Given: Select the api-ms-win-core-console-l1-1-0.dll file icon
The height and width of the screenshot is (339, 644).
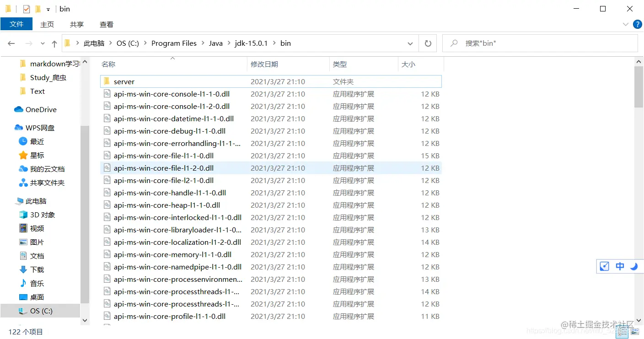Looking at the screenshot, I should coord(107,94).
